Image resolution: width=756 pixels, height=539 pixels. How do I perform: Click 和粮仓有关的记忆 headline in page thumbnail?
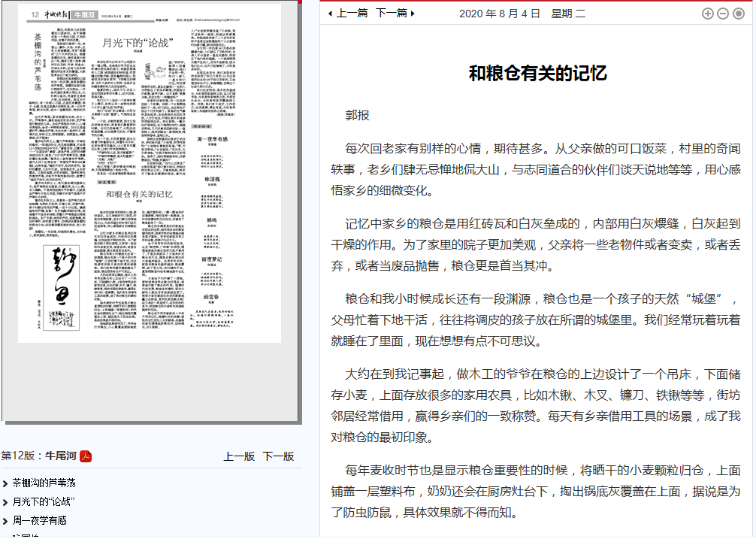click(139, 194)
